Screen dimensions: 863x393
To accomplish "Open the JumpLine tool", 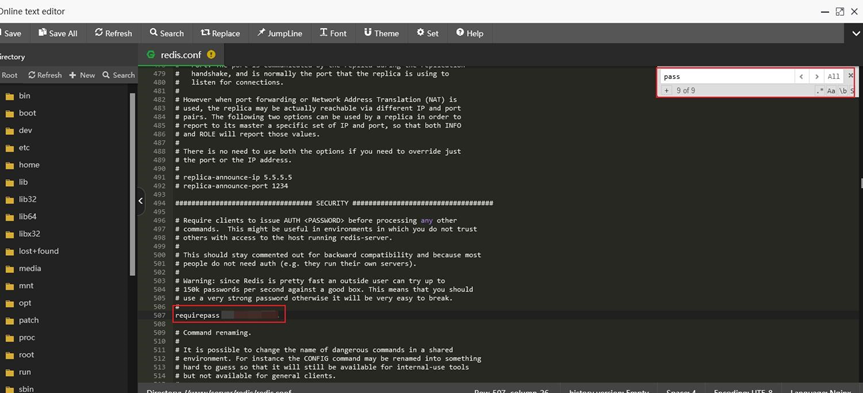I will 280,33.
